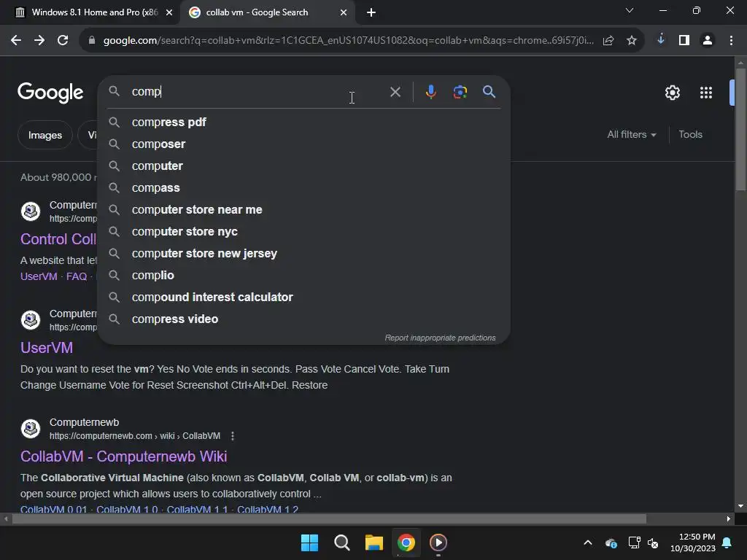The width and height of the screenshot is (747, 560).
Task: Choose the 'computer' suggestion
Action: 304,166
